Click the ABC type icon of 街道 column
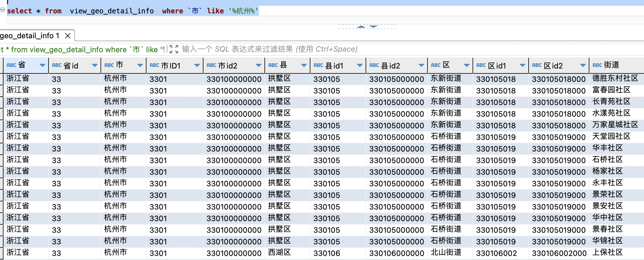This screenshot has width=644, height=260. [597, 65]
